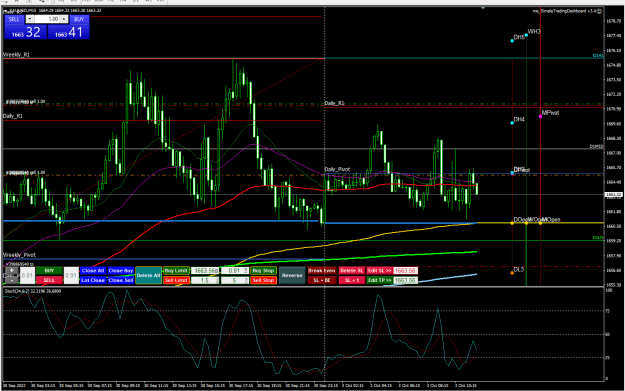Click the orange DL3 marker
The width and height of the screenshot is (625, 391).
[x=512, y=273]
